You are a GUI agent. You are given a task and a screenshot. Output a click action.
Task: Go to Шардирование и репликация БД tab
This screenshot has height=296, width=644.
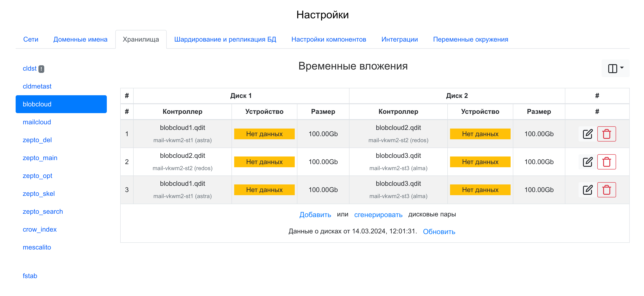click(225, 39)
